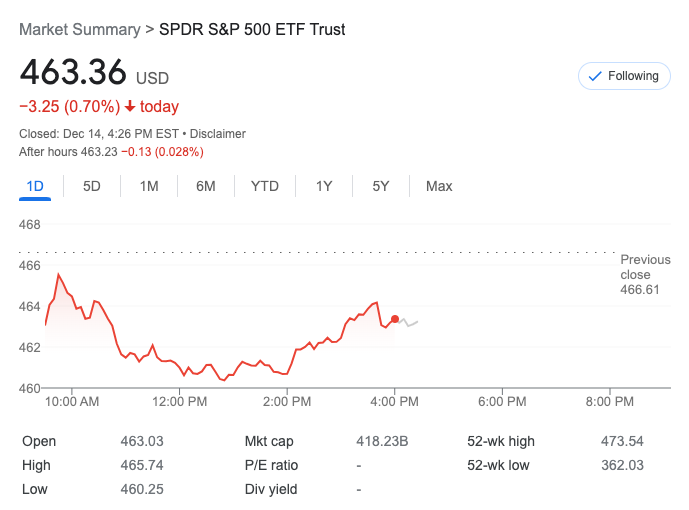This screenshot has height=510, width=689.
Task: Switch to the 5D chart tab
Action: coord(92,186)
